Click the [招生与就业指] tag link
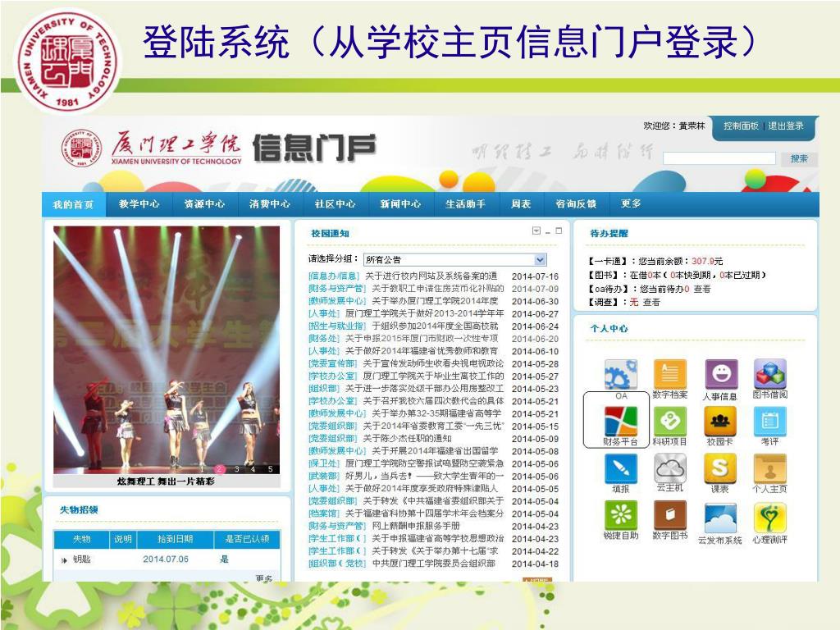Screen dimensions: 840x630 [x=337, y=326]
